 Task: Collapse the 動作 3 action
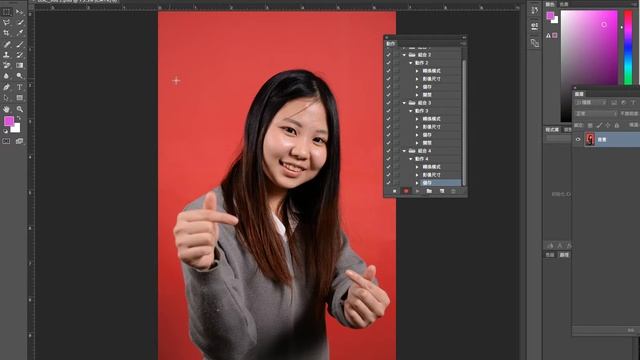click(x=411, y=111)
